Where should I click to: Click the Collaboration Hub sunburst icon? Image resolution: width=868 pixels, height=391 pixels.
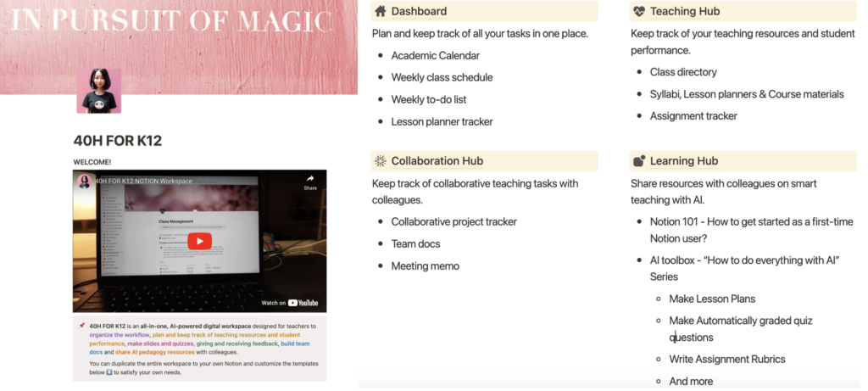coord(380,161)
